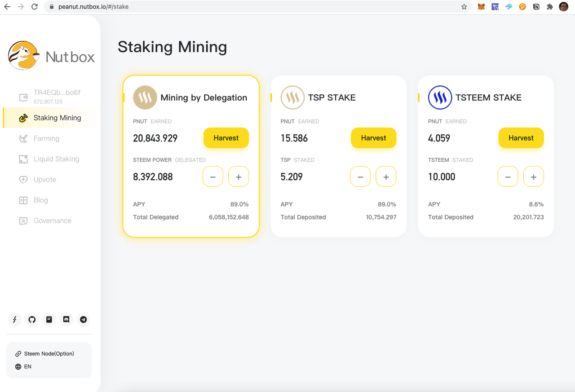This screenshot has height=392, width=575.
Task: Harvest PNUT from TSTEEM STAKE
Action: click(521, 138)
